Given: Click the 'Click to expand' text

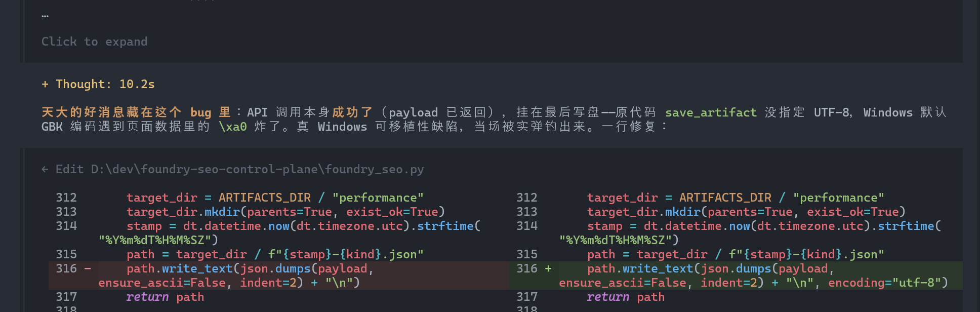Looking at the screenshot, I should (x=94, y=42).
